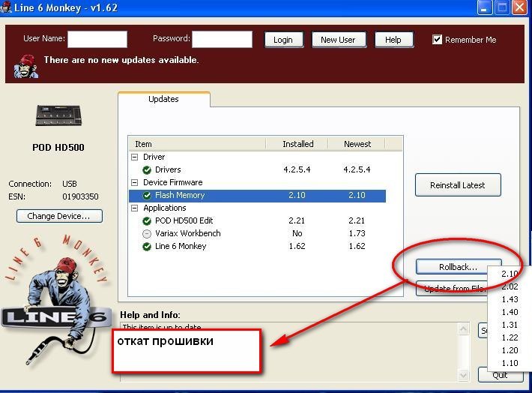Click the Installed column header
The height and width of the screenshot is (393, 532).
297,144
